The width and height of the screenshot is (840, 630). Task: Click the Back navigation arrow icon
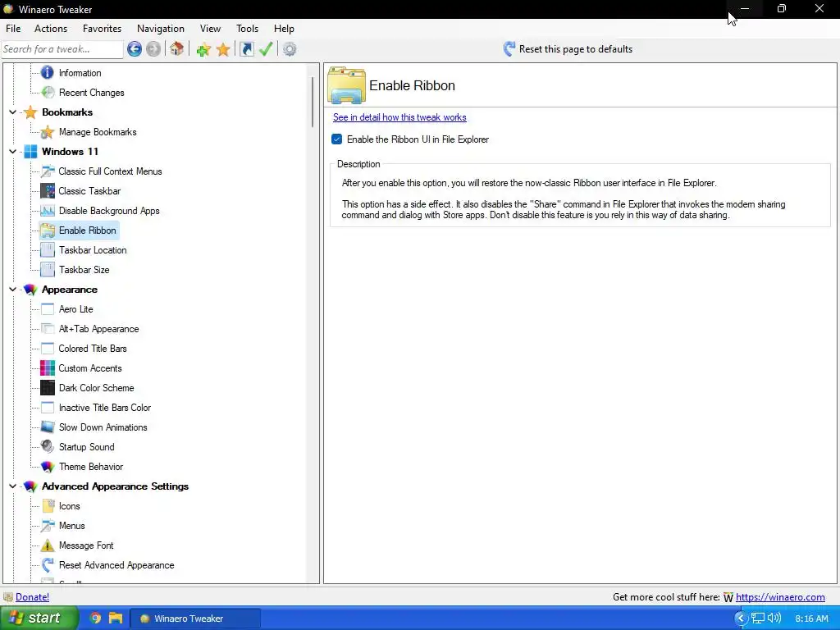point(135,49)
